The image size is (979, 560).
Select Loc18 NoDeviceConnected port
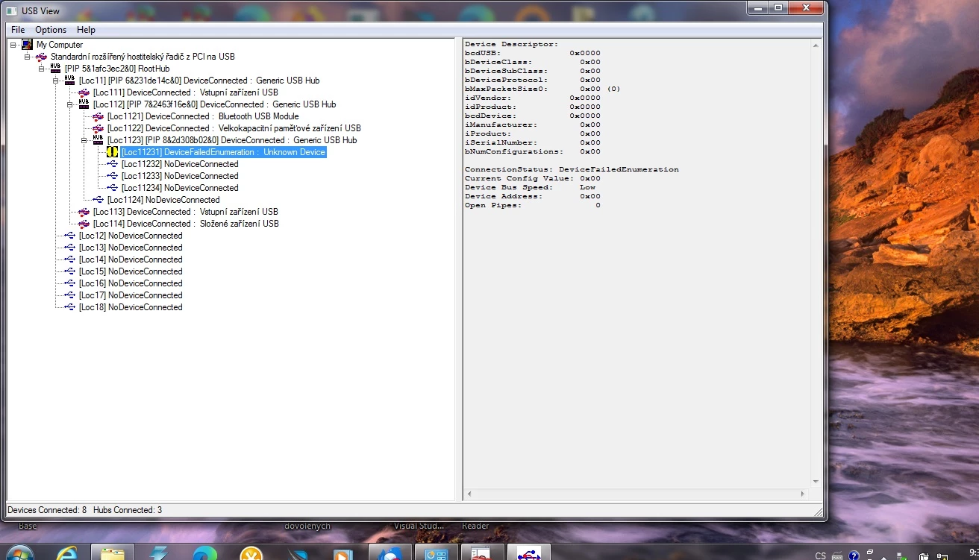pyautogui.click(x=131, y=307)
